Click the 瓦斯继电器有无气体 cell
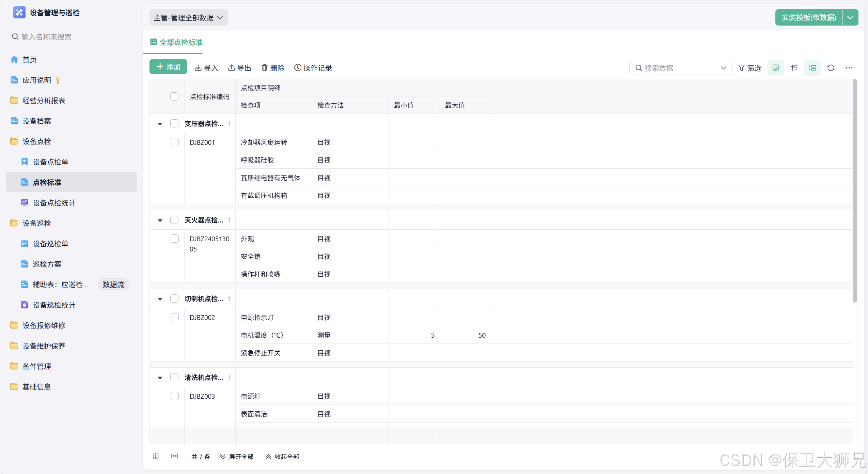 pos(274,178)
